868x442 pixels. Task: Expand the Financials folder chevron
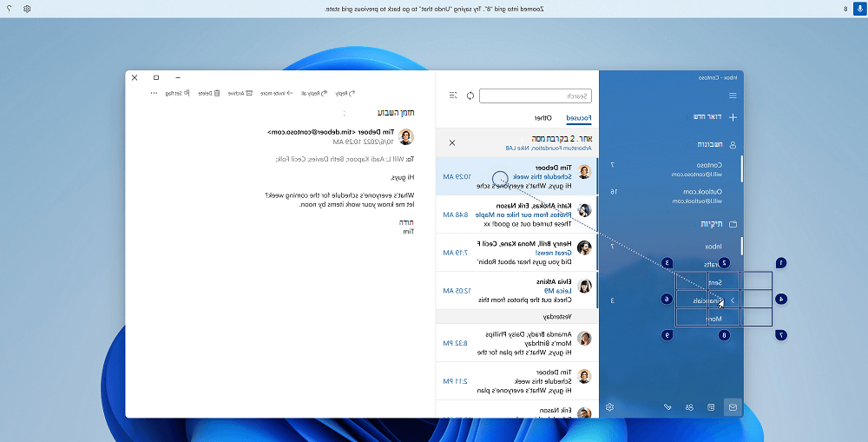coord(733,300)
